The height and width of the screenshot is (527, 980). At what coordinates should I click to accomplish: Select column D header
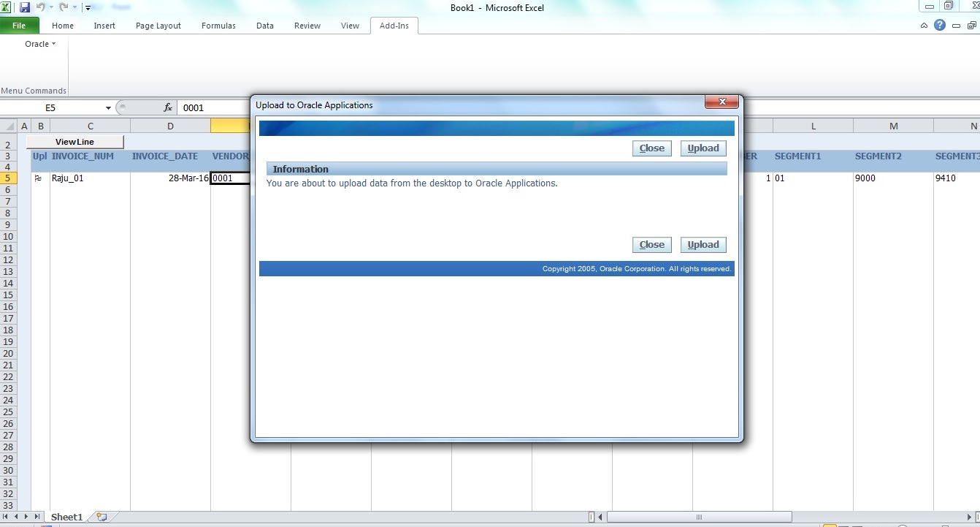(x=170, y=126)
